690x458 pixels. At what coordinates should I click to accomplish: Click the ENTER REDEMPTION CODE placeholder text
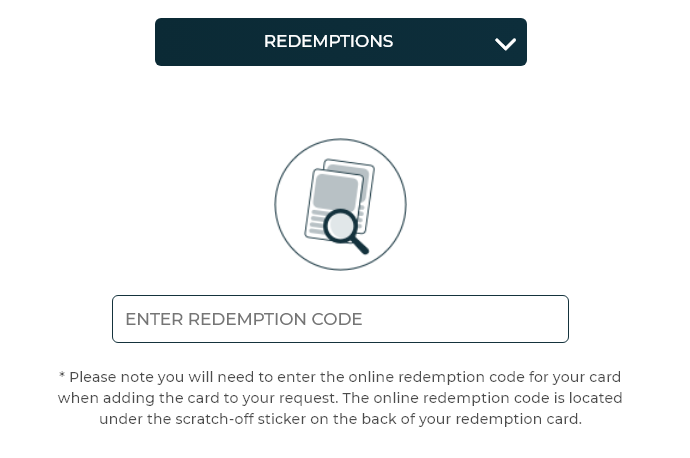pyautogui.click(x=244, y=319)
